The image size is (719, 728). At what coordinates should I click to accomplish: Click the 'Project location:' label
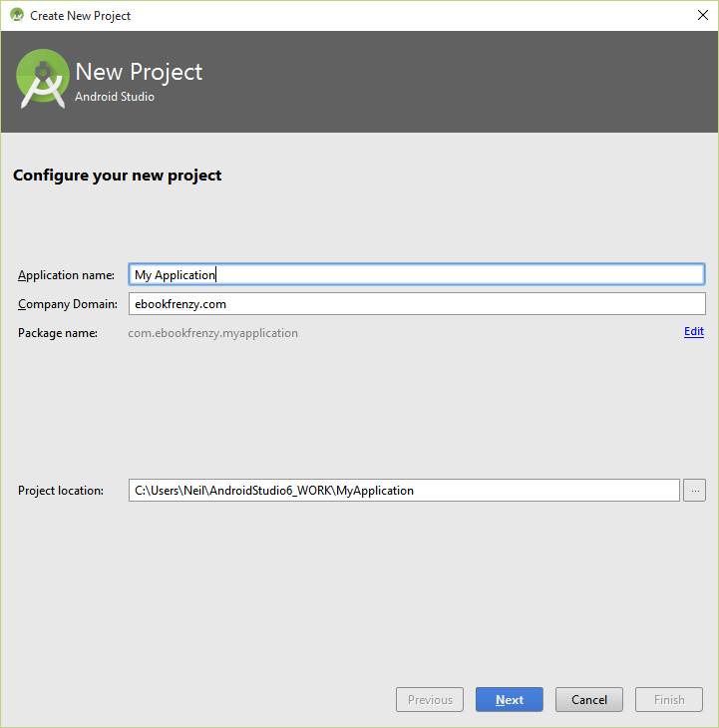pyautogui.click(x=61, y=491)
